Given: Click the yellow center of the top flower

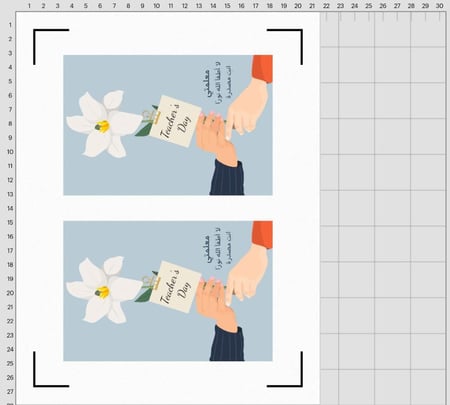Looking at the screenshot, I should (103, 127).
